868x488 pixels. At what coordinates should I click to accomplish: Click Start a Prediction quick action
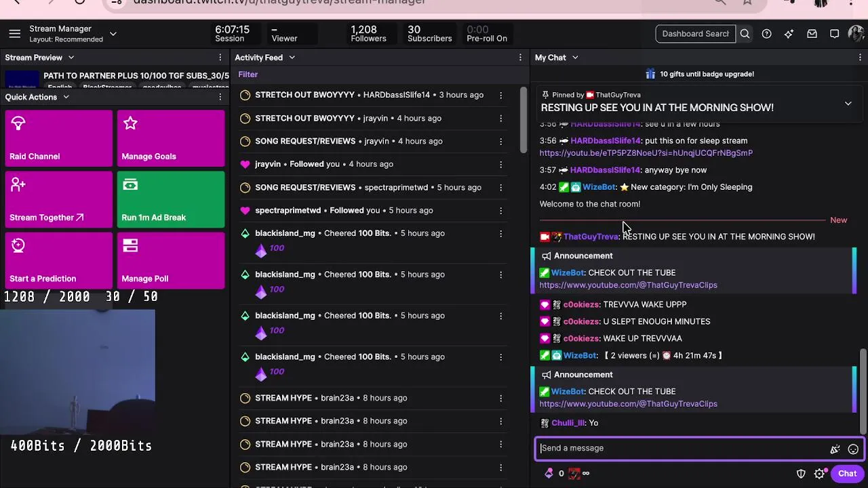tap(59, 260)
